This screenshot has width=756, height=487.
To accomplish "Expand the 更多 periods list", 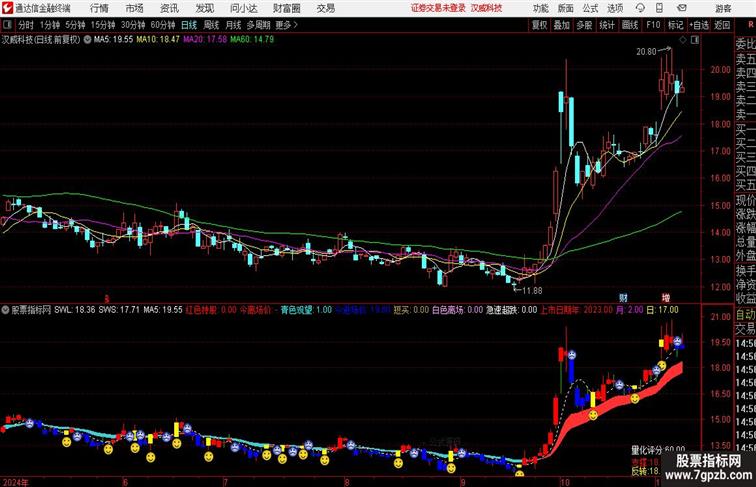I will tap(287, 25).
